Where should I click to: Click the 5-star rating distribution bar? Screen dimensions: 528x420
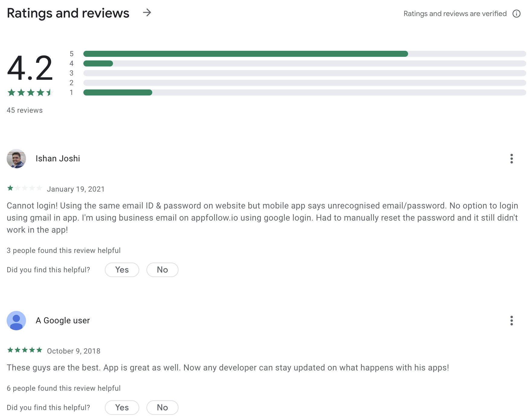tap(304, 54)
